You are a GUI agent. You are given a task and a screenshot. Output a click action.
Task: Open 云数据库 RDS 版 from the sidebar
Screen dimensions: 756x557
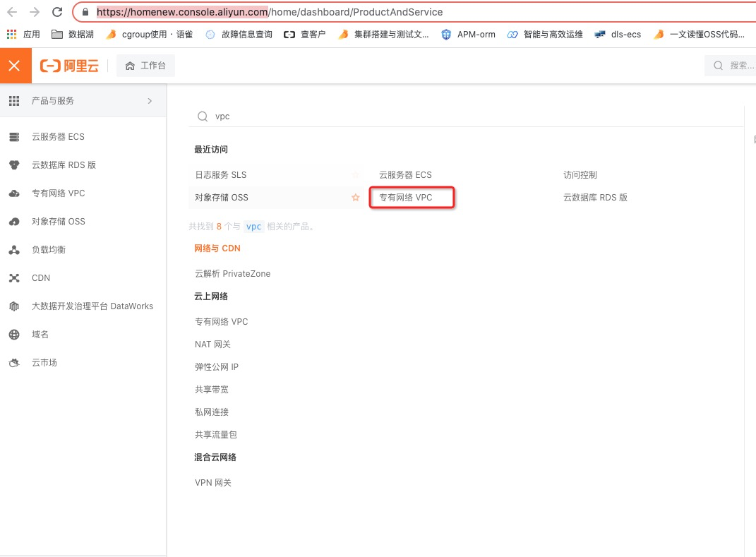point(64,164)
